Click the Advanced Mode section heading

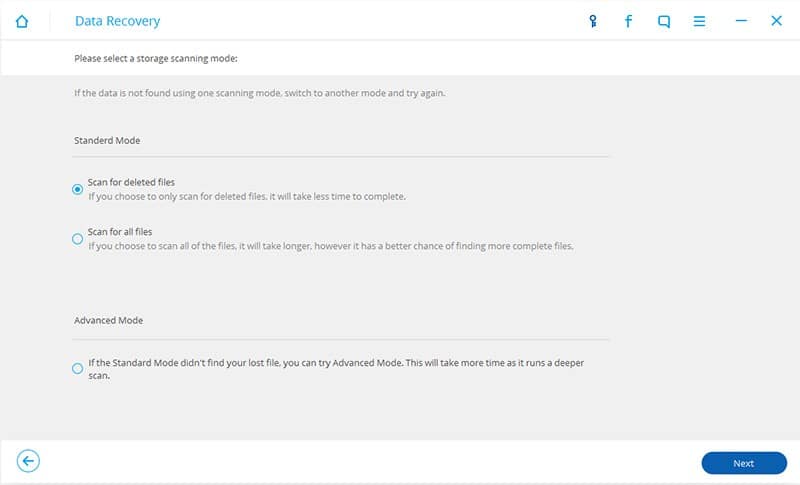point(108,321)
